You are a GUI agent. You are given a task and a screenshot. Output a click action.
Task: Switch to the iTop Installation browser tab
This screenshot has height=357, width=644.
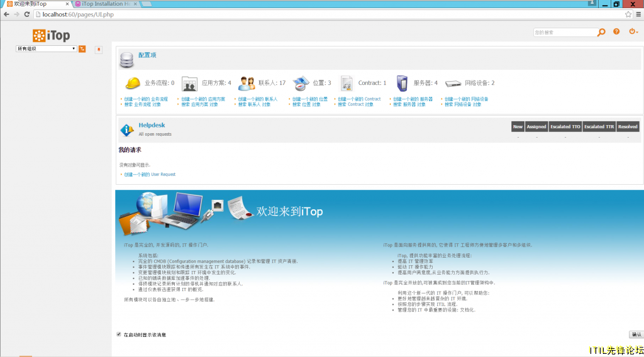click(106, 4)
